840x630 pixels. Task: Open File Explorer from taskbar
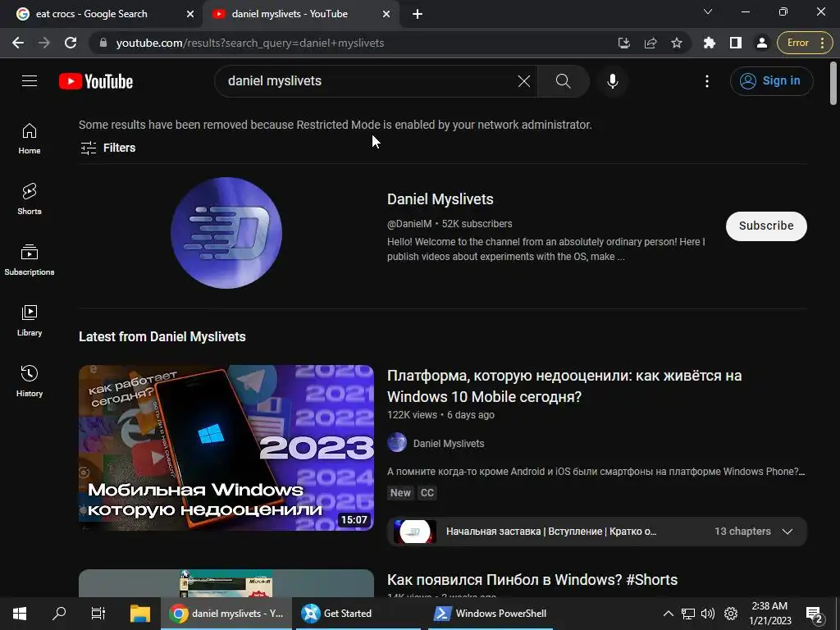140,614
